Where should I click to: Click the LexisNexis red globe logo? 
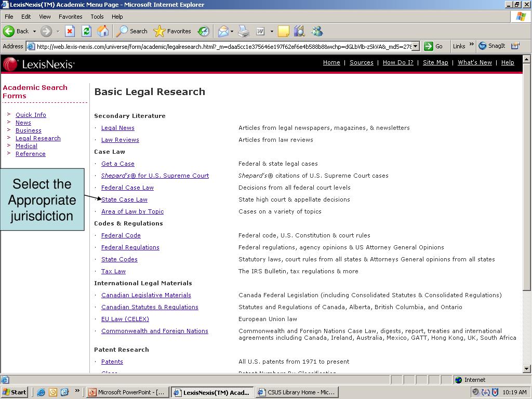point(10,64)
